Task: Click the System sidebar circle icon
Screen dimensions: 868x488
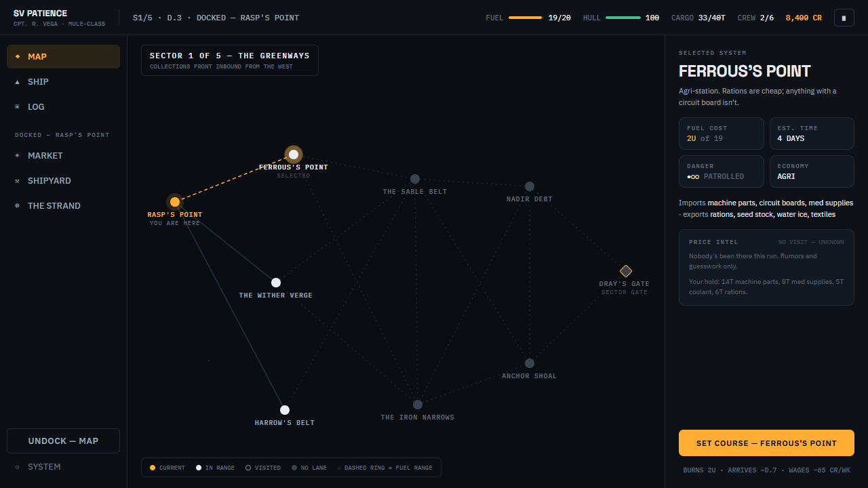Action: tap(18, 466)
